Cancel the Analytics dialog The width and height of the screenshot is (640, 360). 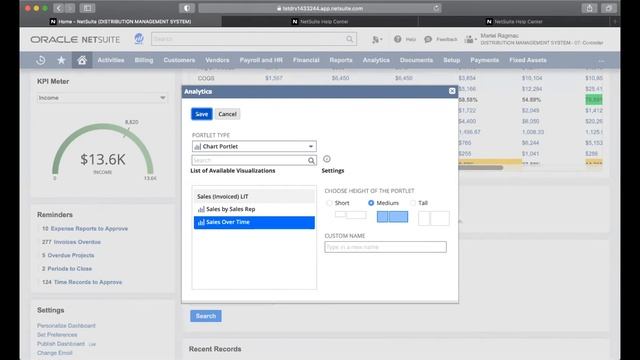point(227,114)
